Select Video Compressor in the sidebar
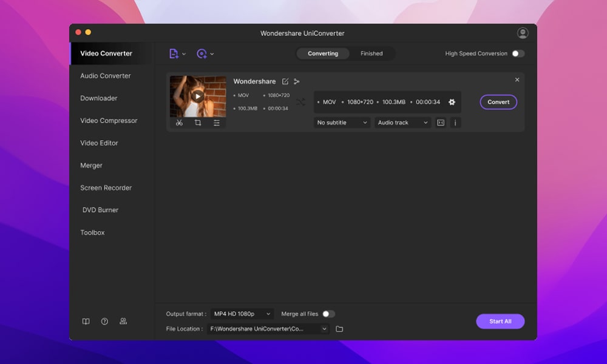Viewport: 607px width, 364px height. 109,120
